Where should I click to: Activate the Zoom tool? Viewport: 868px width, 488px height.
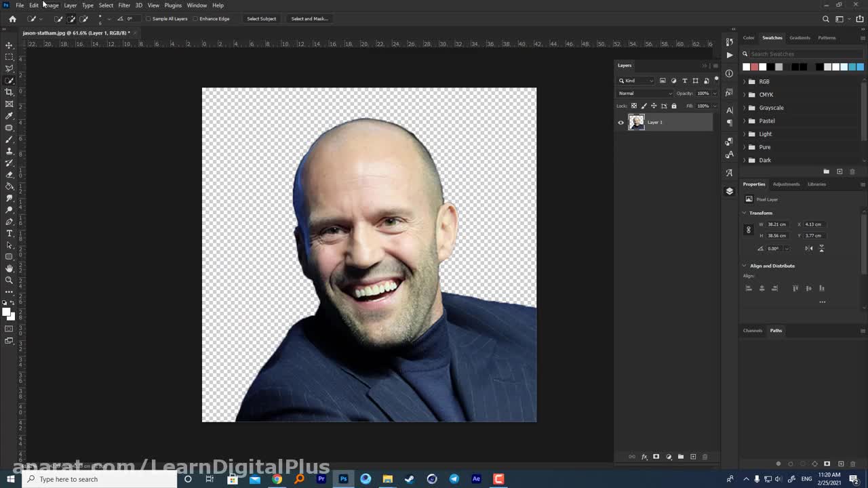(x=9, y=280)
